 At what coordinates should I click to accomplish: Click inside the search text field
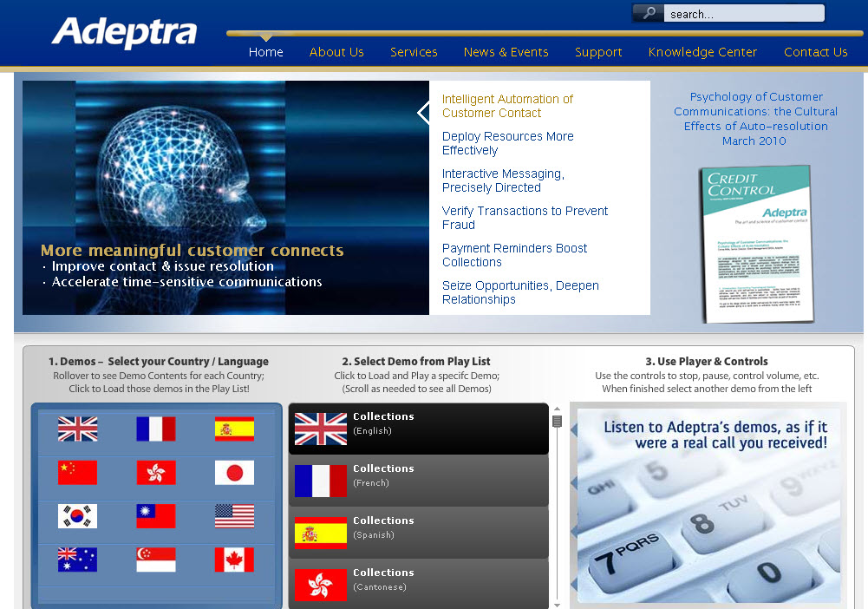(741, 13)
